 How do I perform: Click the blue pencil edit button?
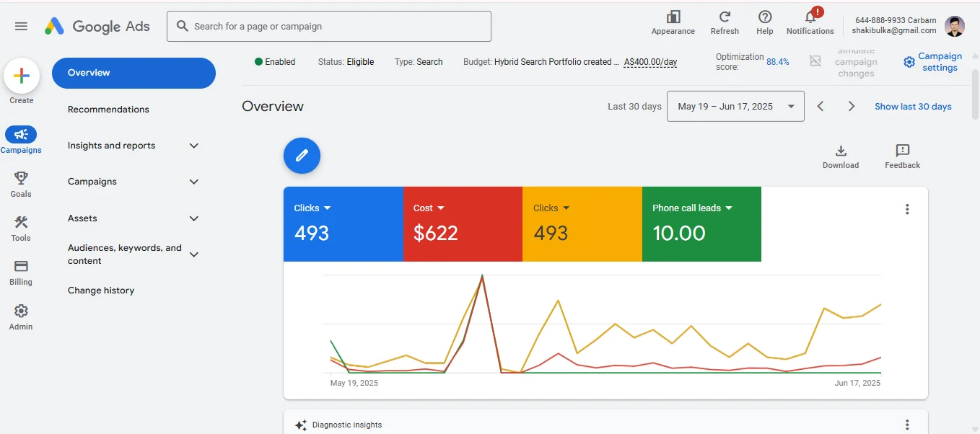(x=302, y=155)
